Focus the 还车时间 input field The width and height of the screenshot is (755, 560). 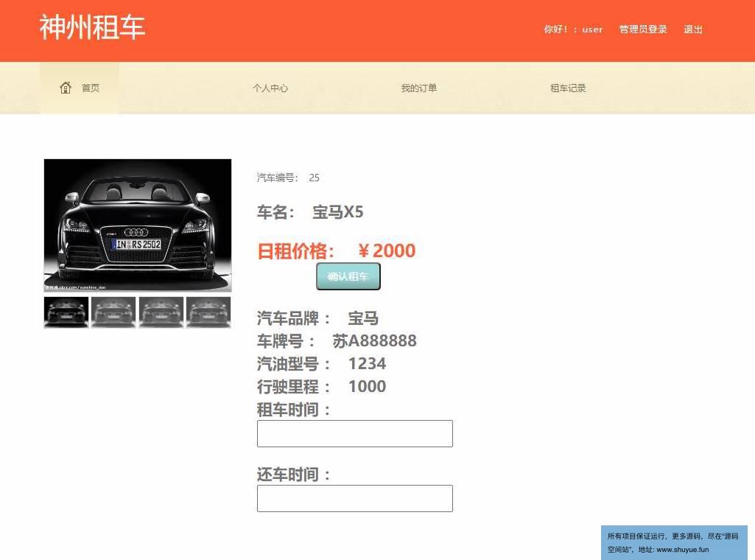[355, 498]
